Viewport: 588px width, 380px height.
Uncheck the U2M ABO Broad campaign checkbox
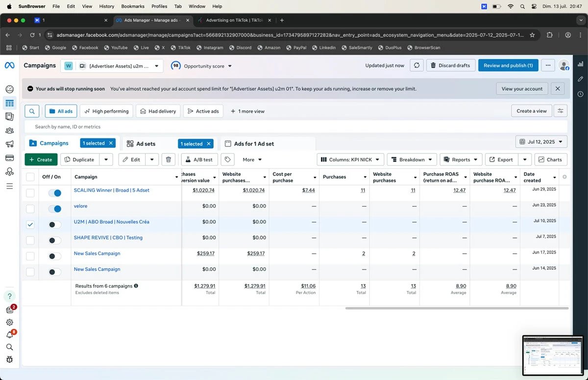30,225
